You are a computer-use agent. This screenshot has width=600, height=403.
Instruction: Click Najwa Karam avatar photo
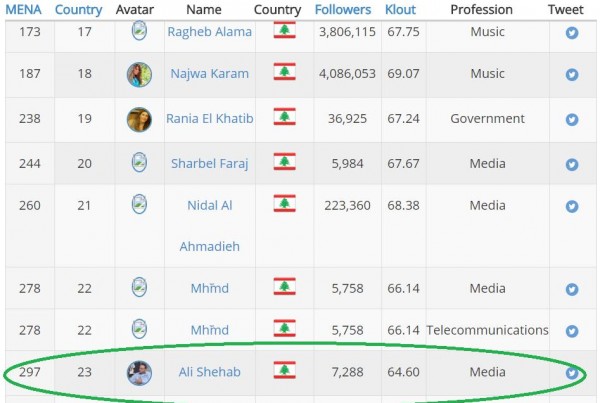[139, 74]
